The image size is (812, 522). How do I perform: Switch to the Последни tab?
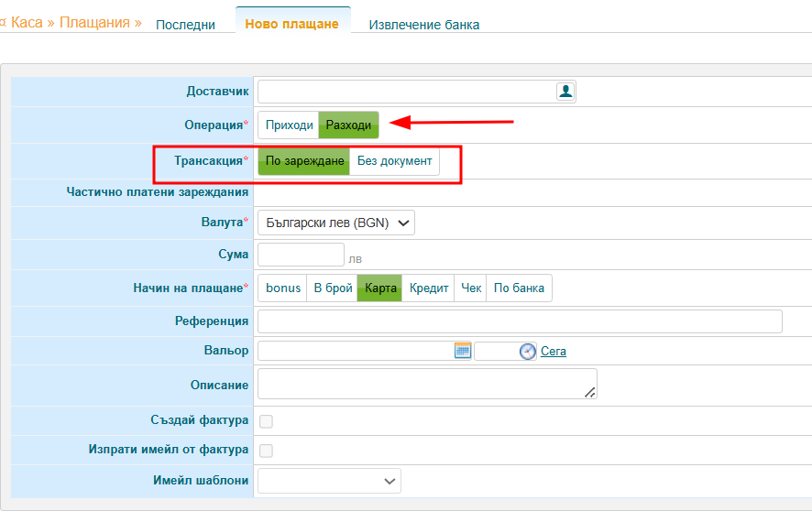[x=185, y=25]
